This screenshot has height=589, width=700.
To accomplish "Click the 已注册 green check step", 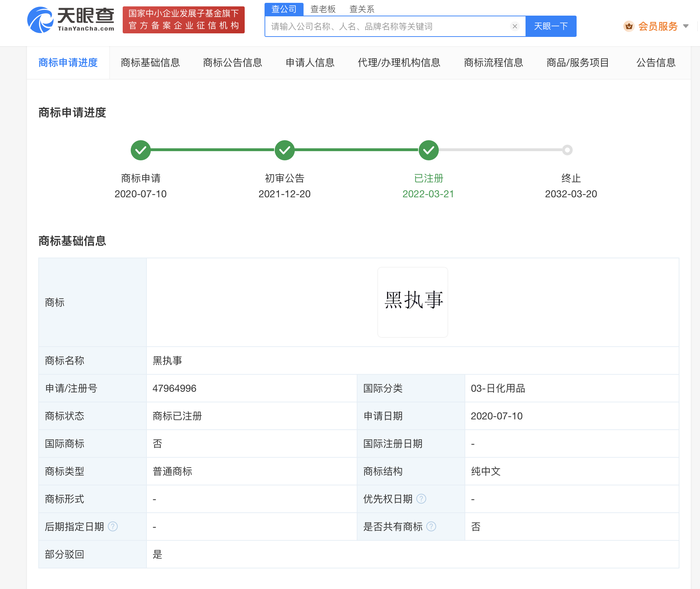I will click(429, 150).
